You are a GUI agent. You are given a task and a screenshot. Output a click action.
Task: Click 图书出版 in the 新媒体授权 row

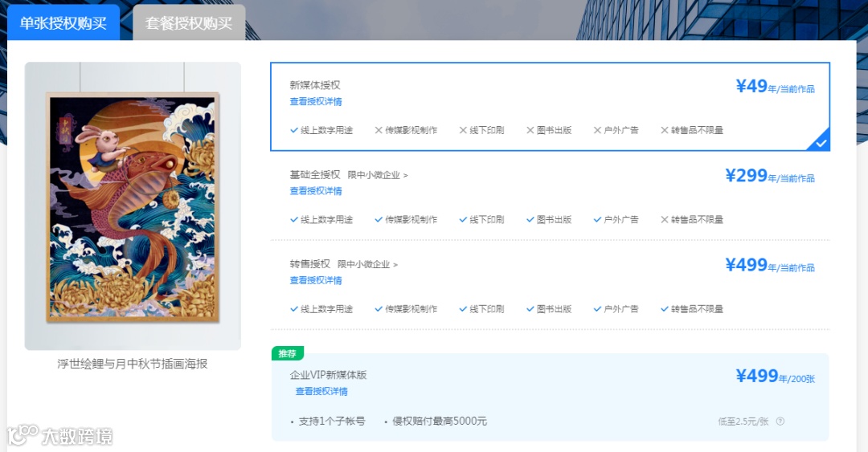[x=549, y=131]
